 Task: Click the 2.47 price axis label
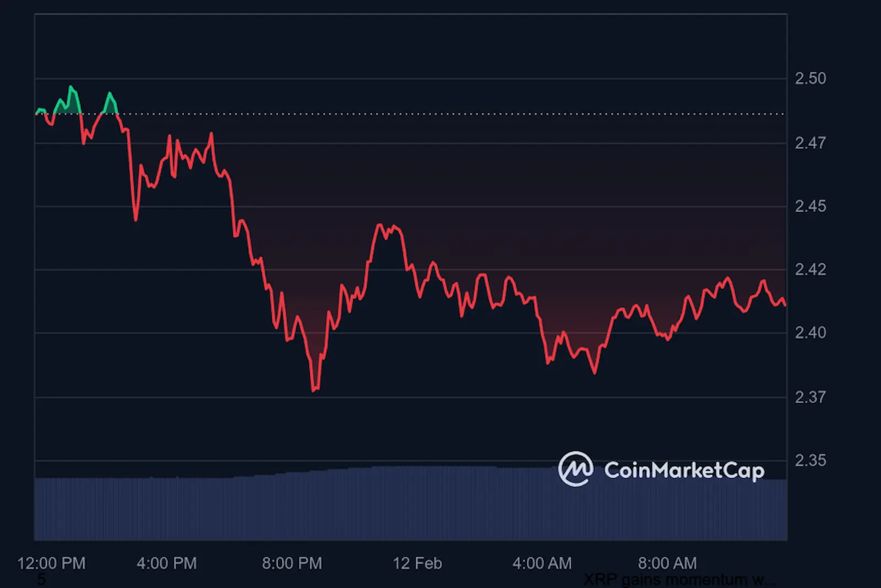pos(810,143)
